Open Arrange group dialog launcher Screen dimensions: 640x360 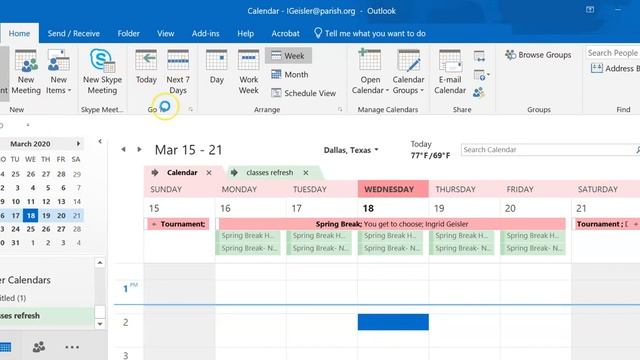point(340,109)
